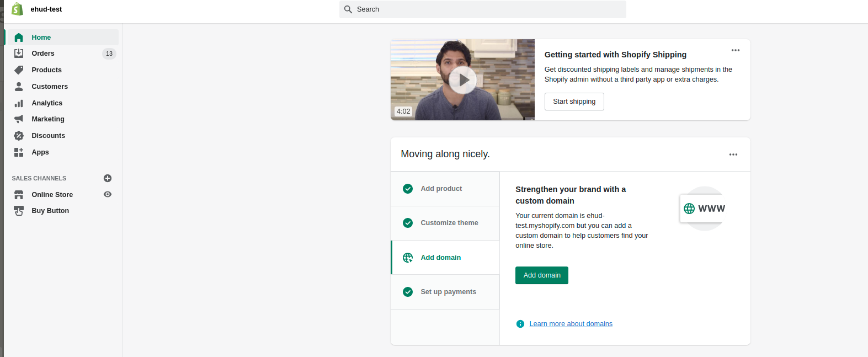Click the Start shipping button

point(574,102)
